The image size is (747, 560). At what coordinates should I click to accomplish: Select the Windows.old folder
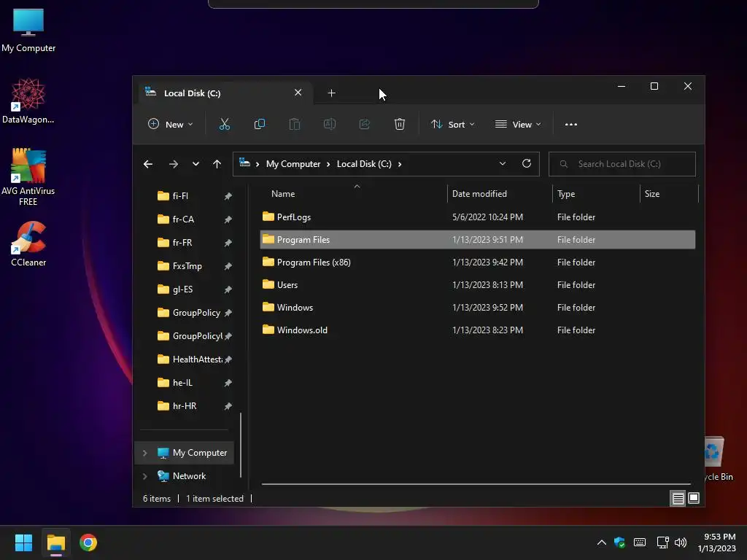(x=477, y=330)
